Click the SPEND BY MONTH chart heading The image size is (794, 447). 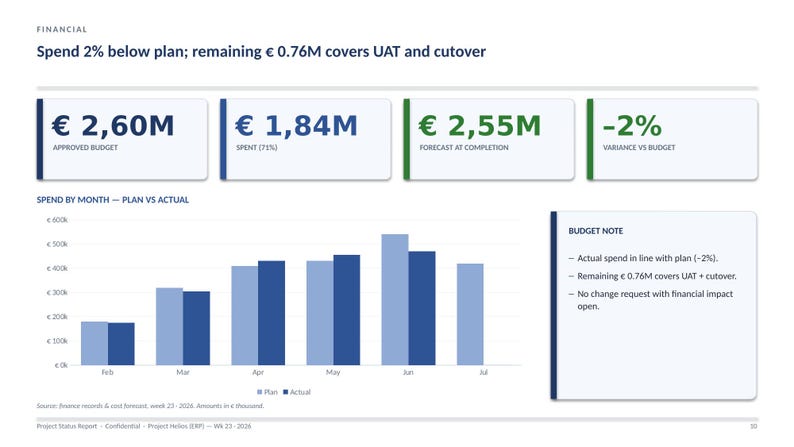112,200
